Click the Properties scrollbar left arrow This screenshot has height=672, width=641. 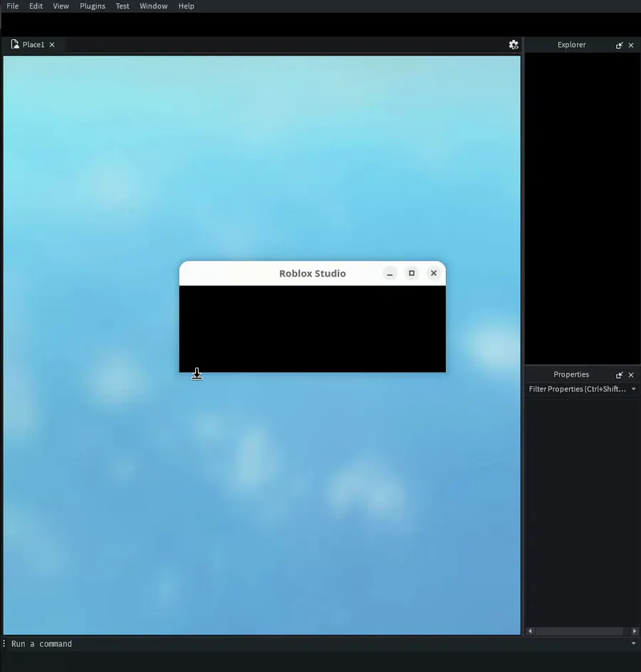tap(531, 631)
